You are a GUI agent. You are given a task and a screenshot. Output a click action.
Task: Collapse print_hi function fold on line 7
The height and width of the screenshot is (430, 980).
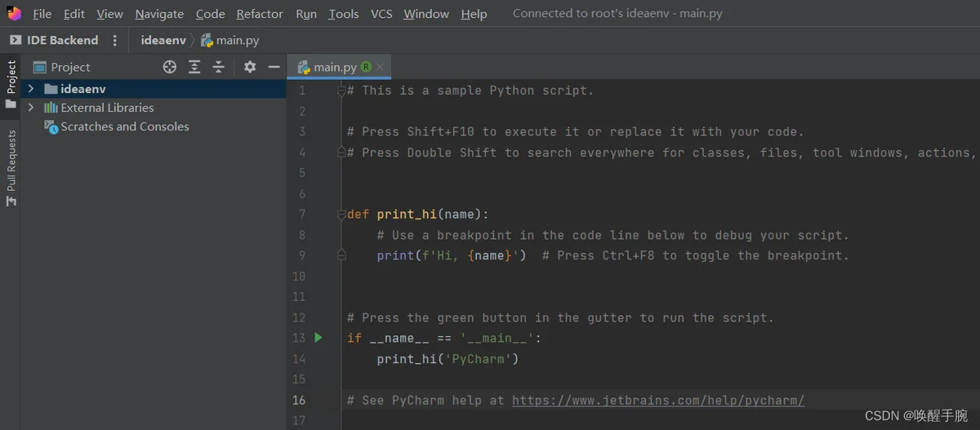[x=342, y=215]
